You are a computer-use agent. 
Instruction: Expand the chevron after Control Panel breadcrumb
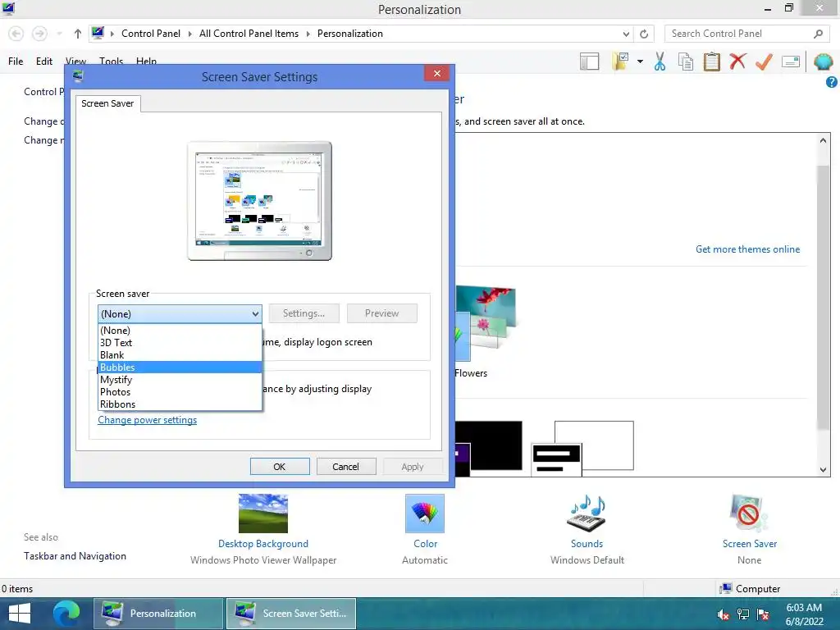click(x=189, y=34)
